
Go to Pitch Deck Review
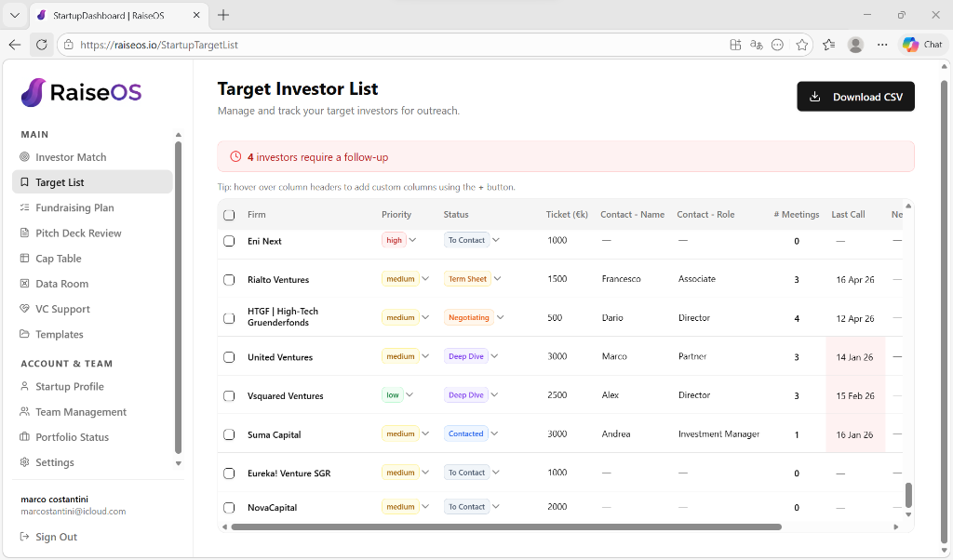point(78,233)
